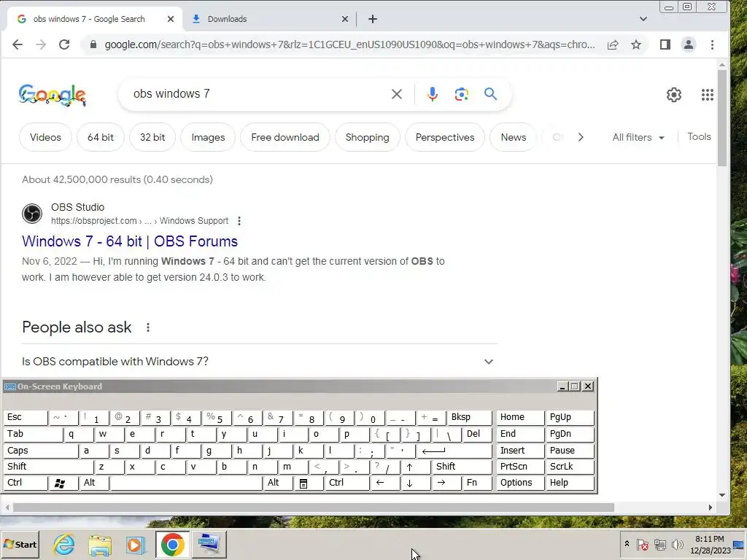The image size is (747, 560).
Task: Switch to News results
Action: [513, 137]
